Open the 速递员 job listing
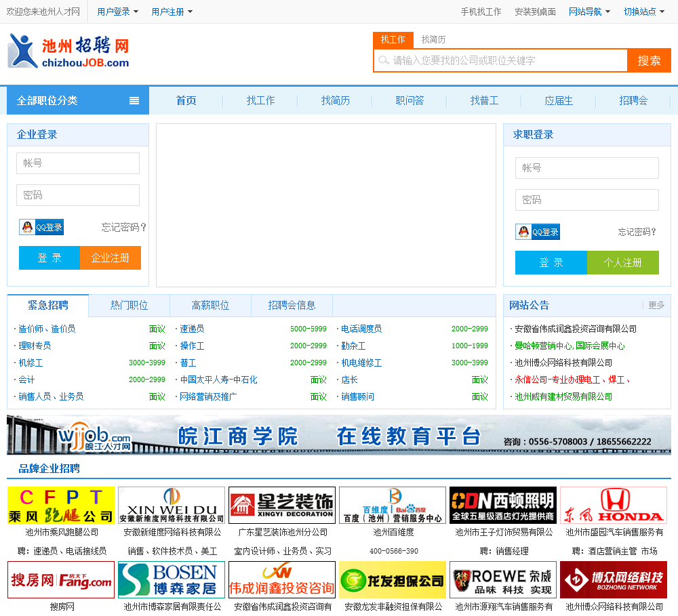The height and width of the screenshot is (616, 678). 192,329
